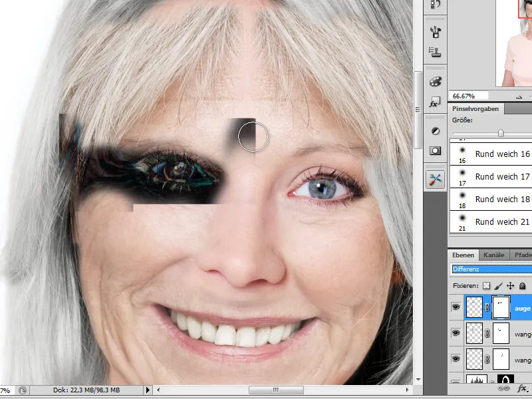Click vertical scrollbar down arrow

point(418,380)
